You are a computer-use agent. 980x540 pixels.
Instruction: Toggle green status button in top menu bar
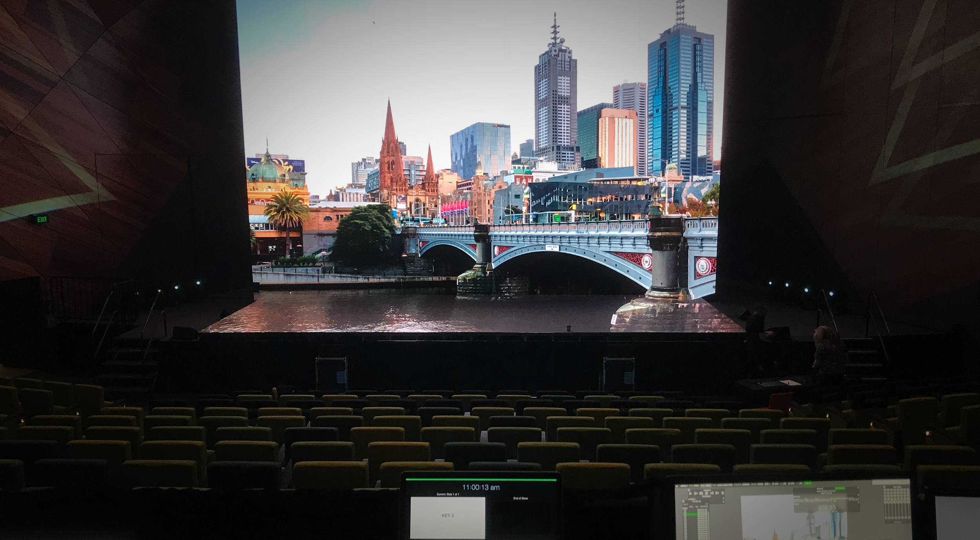(808, 483)
